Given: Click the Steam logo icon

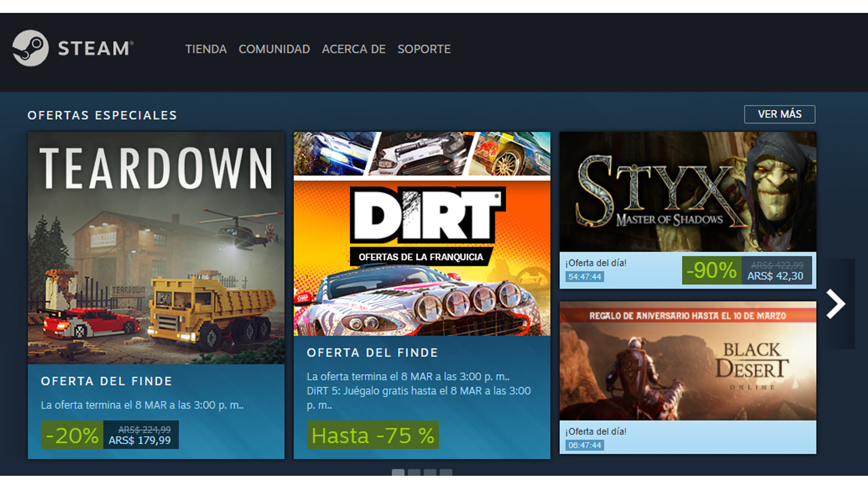Looking at the screenshot, I should 31,48.
